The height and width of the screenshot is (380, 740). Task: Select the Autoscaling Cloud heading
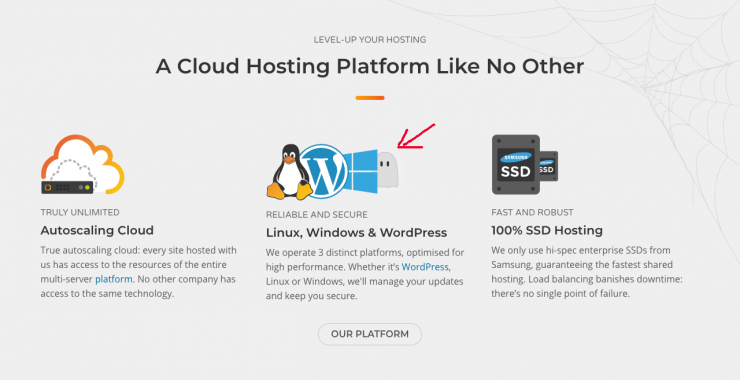click(x=97, y=230)
